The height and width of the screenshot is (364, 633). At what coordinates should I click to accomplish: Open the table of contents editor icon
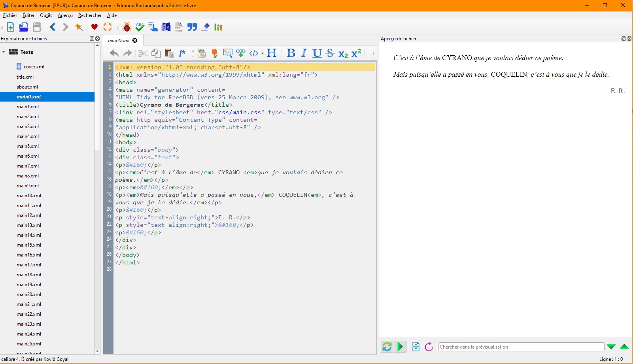point(153,27)
